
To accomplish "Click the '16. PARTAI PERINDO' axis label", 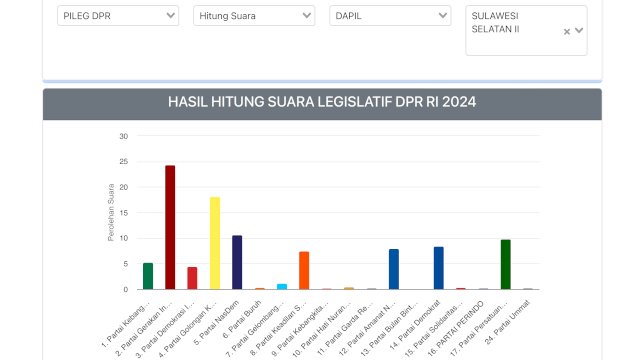I will 456,329.
